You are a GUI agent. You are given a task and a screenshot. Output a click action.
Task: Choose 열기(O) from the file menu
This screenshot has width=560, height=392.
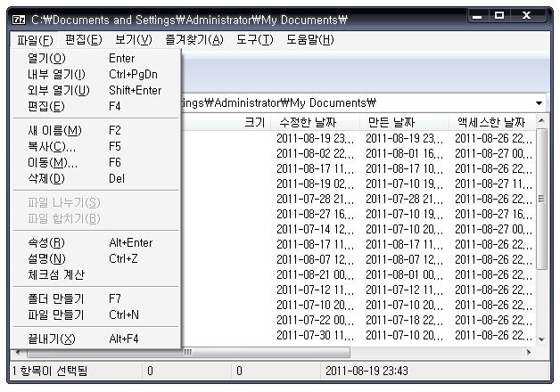[95, 58]
